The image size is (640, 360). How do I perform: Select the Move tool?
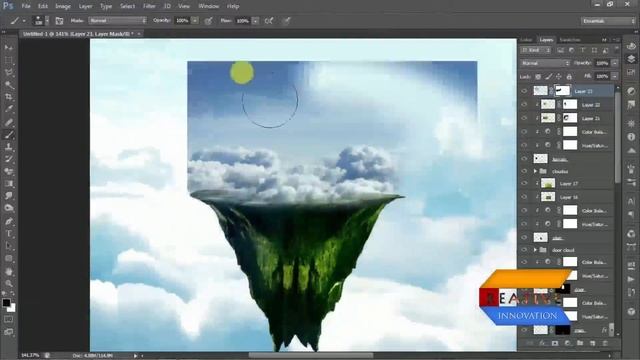pos(9,48)
